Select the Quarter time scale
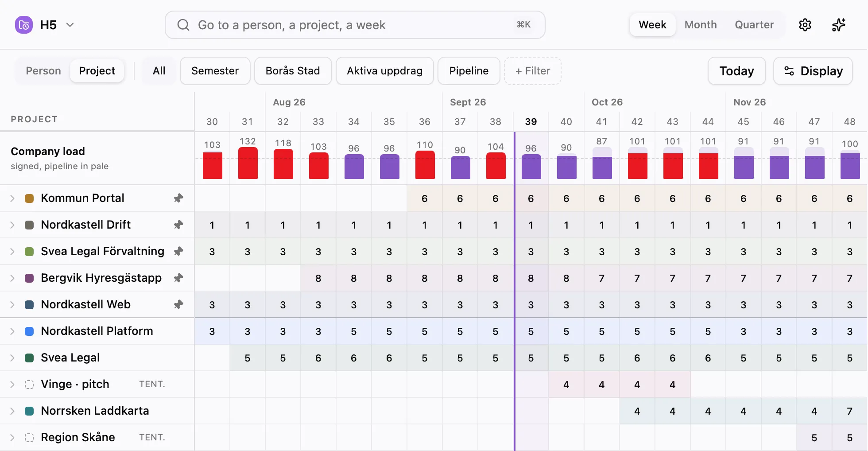 (754, 25)
